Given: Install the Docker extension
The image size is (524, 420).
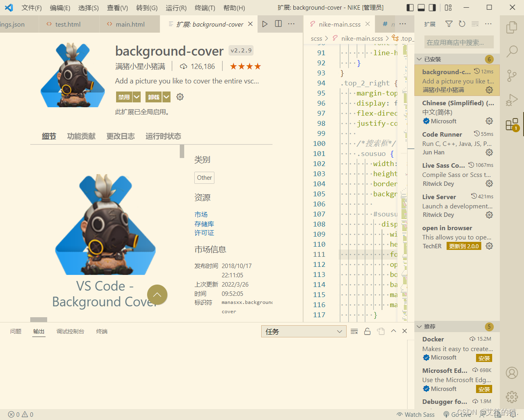Looking at the screenshot, I should click(x=484, y=358).
